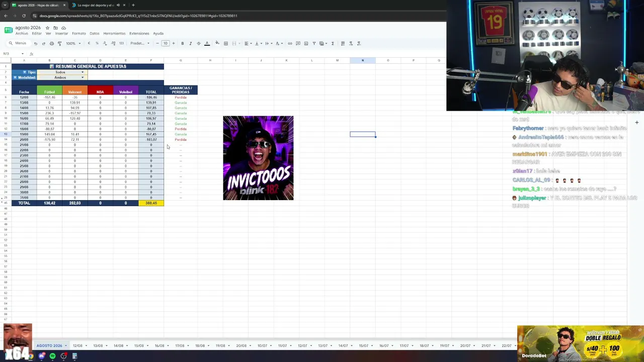Open the zoom level dropdown at 100%
Screen dimensions: 644x362
click(72, 43)
